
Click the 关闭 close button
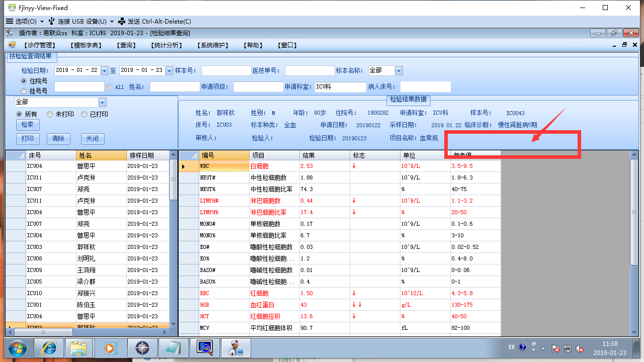click(x=92, y=139)
